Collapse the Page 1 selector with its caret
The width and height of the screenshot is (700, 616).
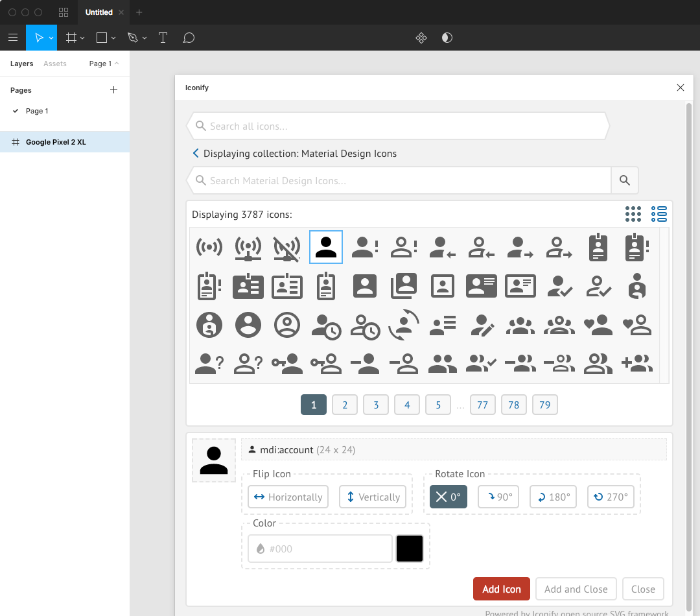[x=117, y=64]
